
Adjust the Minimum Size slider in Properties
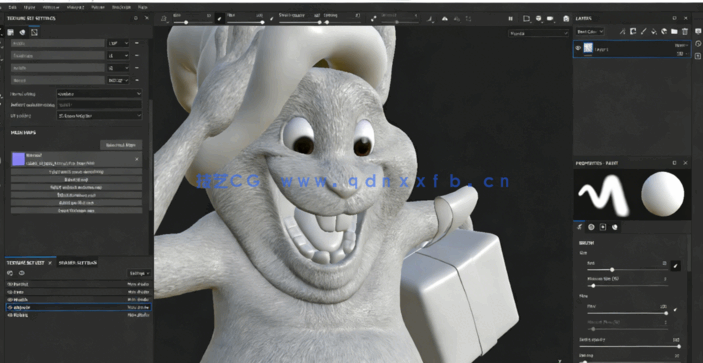[628, 285]
